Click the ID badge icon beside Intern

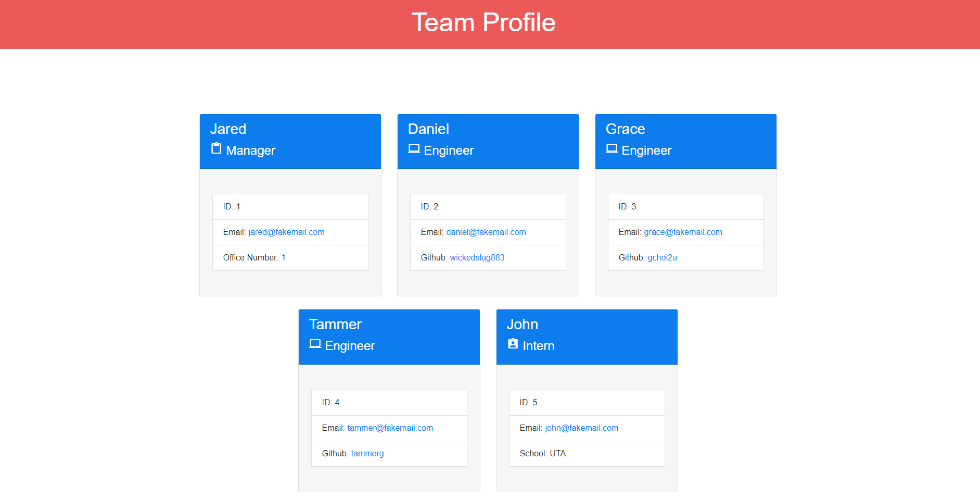click(x=513, y=344)
